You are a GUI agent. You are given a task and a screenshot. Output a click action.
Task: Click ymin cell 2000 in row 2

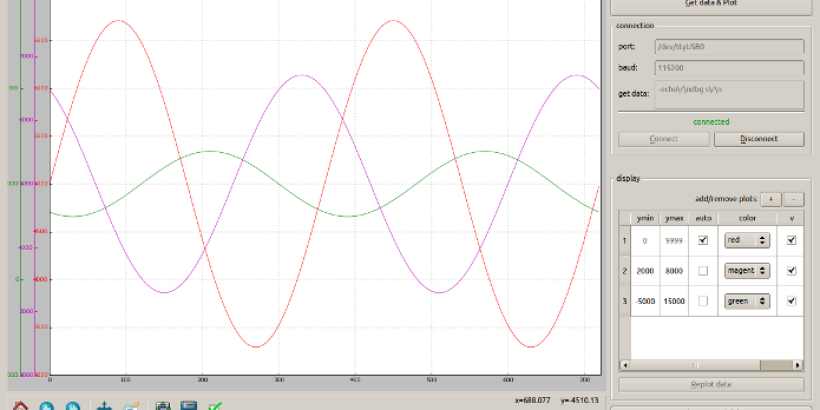tap(645, 271)
